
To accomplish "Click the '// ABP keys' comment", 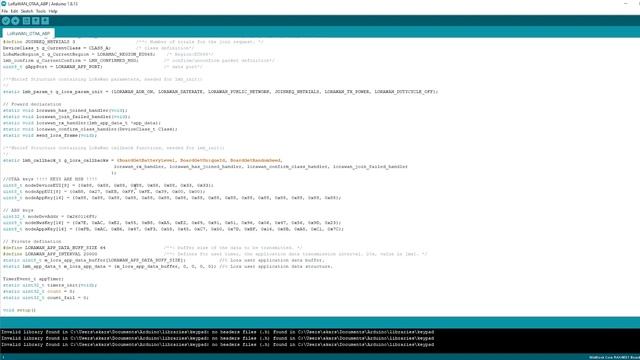I will [x=18, y=210].
